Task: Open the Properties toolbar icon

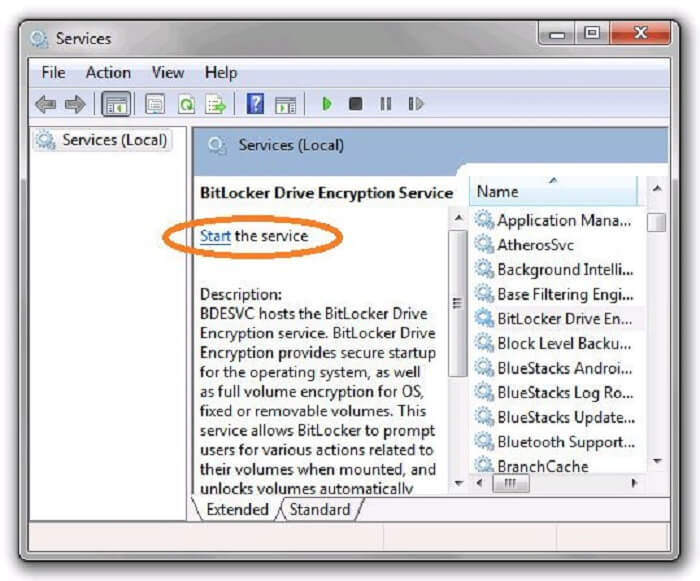Action: pyautogui.click(x=155, y=104)
